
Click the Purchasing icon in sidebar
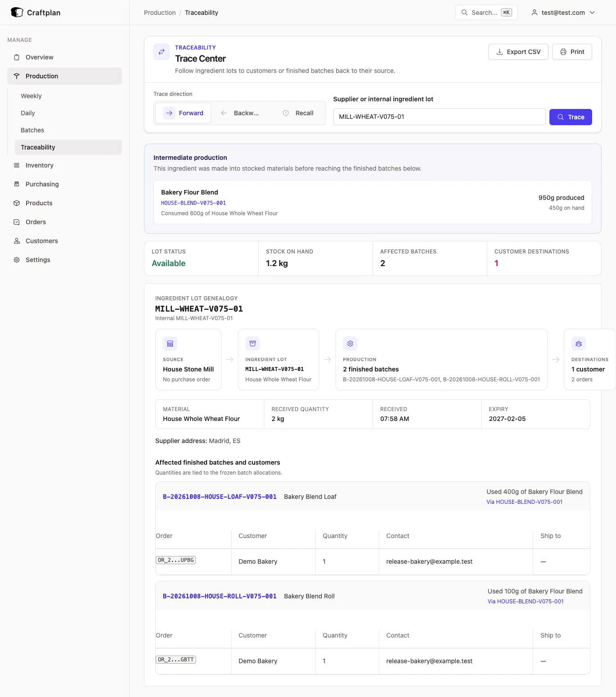point(17,184)
